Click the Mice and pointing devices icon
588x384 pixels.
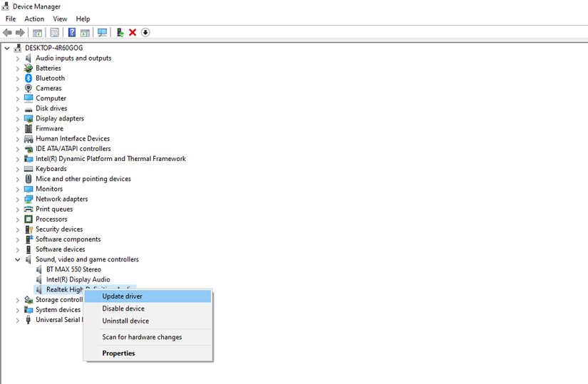point(29,179)
